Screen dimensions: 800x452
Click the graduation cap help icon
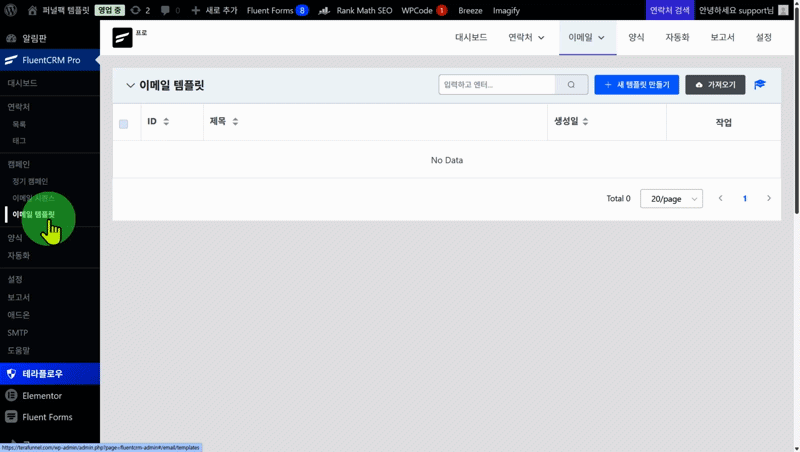[760, 85]
